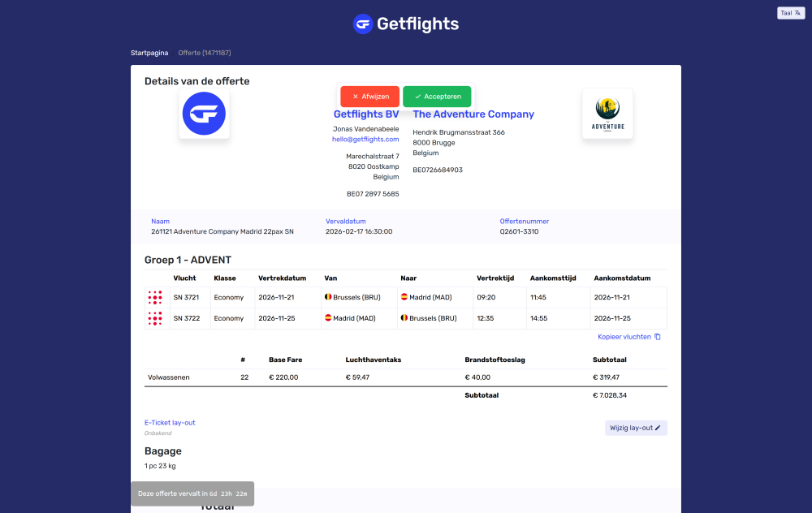Click the 'Deze offerte vervalt' expiry notification
Screen dimensions: 812x513
[192, 493]
